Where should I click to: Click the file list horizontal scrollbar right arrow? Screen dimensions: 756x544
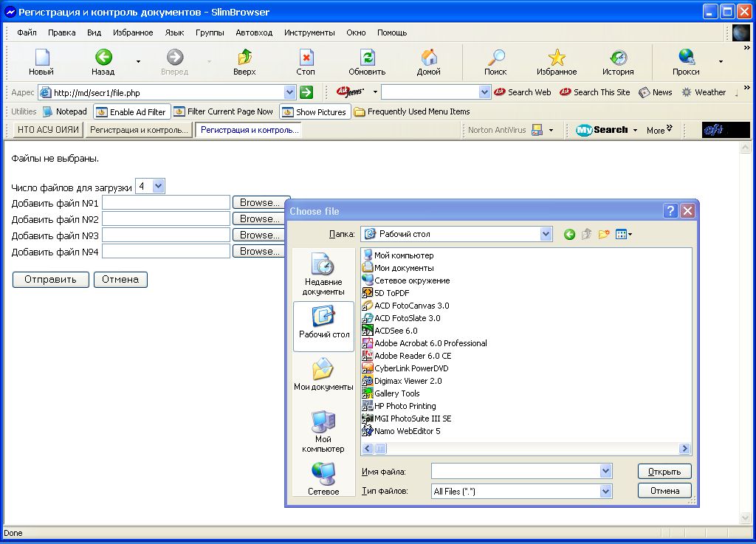coord(684,449)
